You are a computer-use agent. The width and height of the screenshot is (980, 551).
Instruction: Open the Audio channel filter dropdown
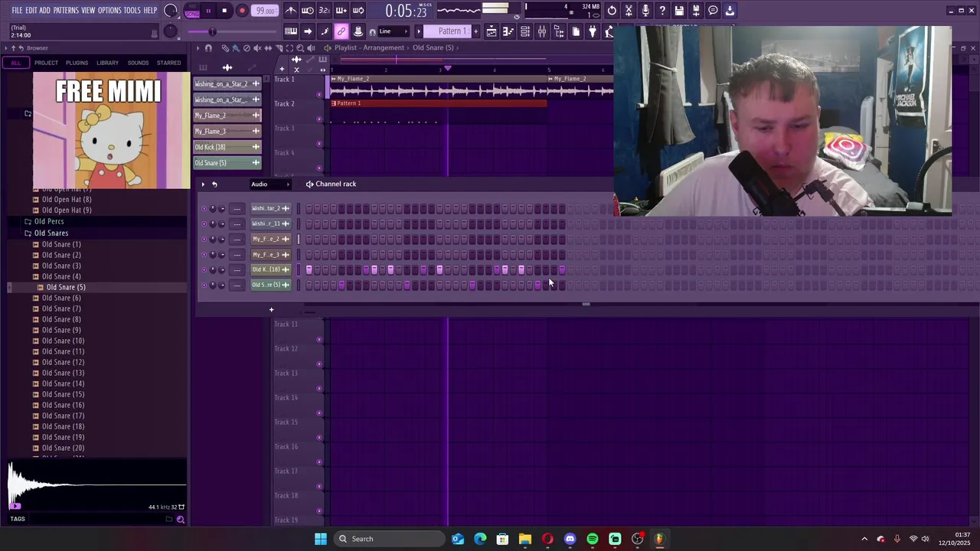270,184
